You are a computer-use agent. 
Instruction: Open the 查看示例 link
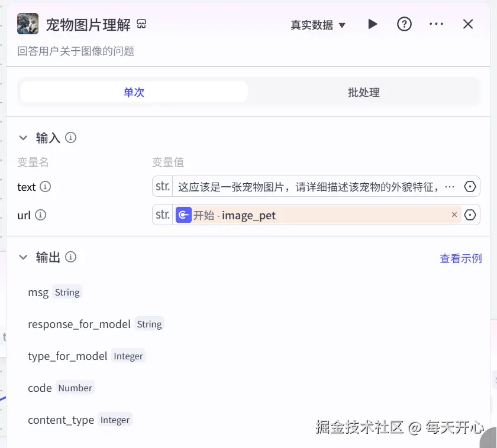click(460, 258)
